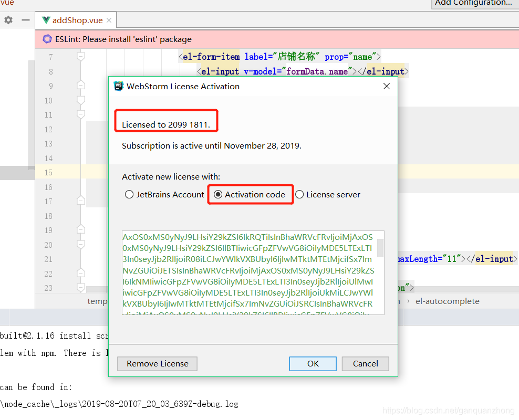Viewport: 519px width, 420px height.
Task: Select the License server radio option
Action: (x=328, y=194)
